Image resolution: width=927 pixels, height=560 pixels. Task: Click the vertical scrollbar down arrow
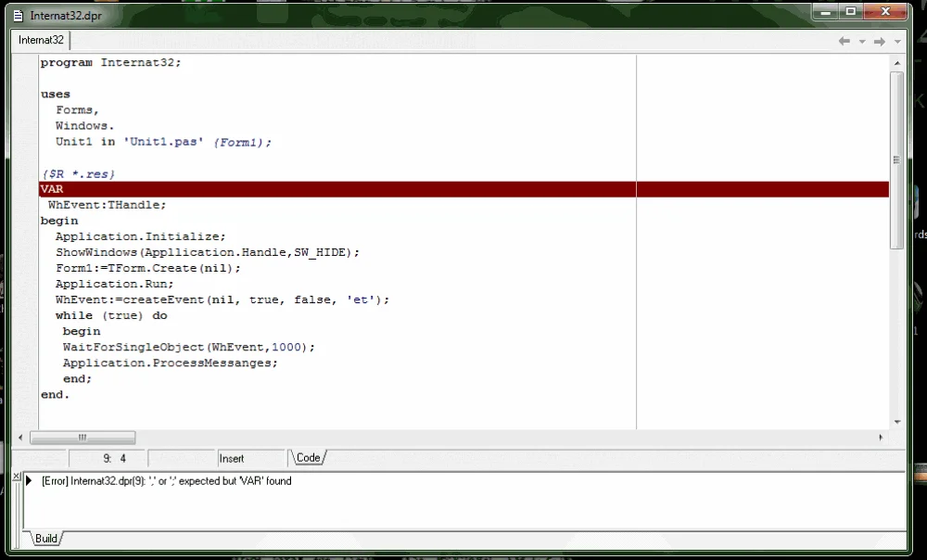pyautogui.click(x=896, y=422)
